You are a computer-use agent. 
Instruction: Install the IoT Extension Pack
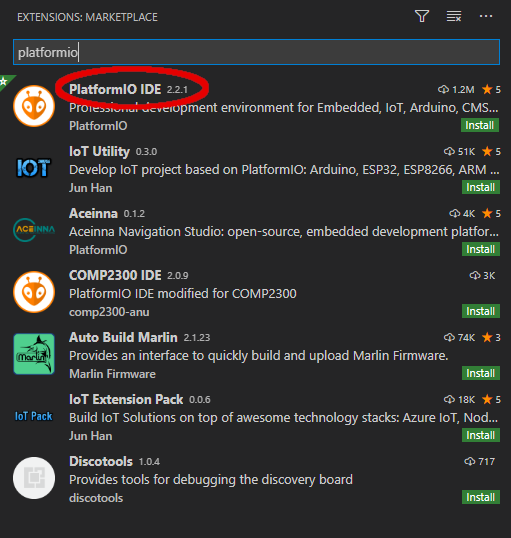480,435
